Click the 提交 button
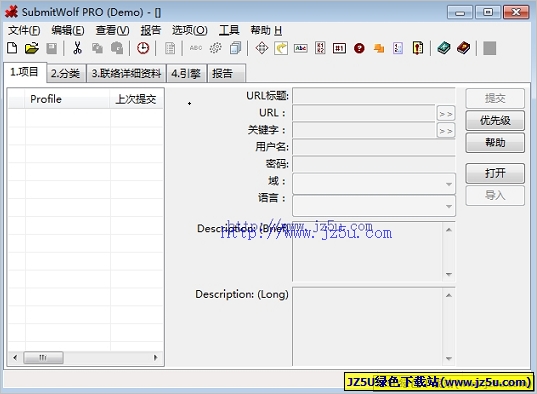Image resolution: width=537 pixels, height=394 pixels. coord(495,98)
